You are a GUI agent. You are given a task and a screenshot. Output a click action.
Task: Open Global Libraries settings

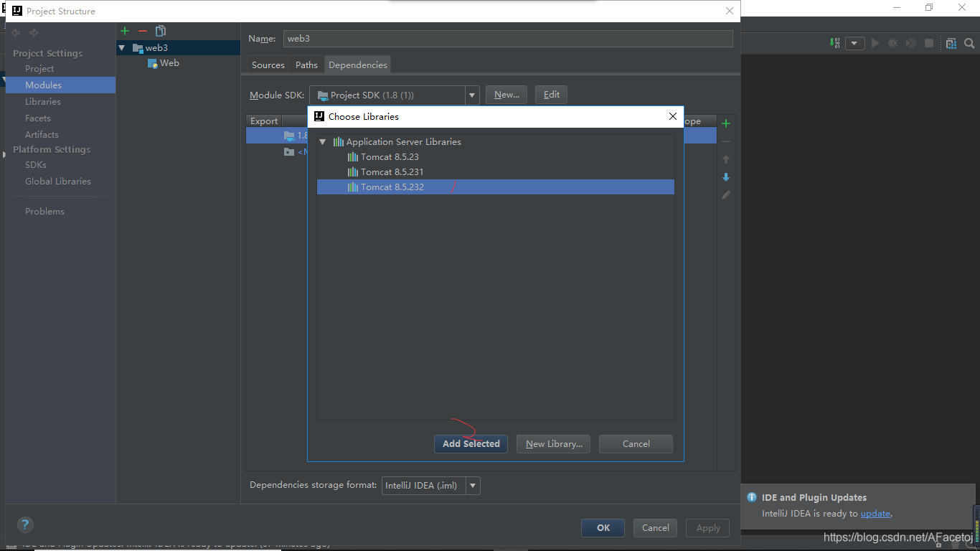click(58, 182)
